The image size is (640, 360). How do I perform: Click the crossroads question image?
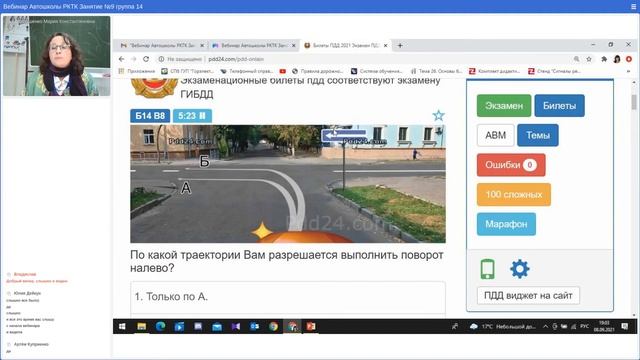(x=288, y=184)
